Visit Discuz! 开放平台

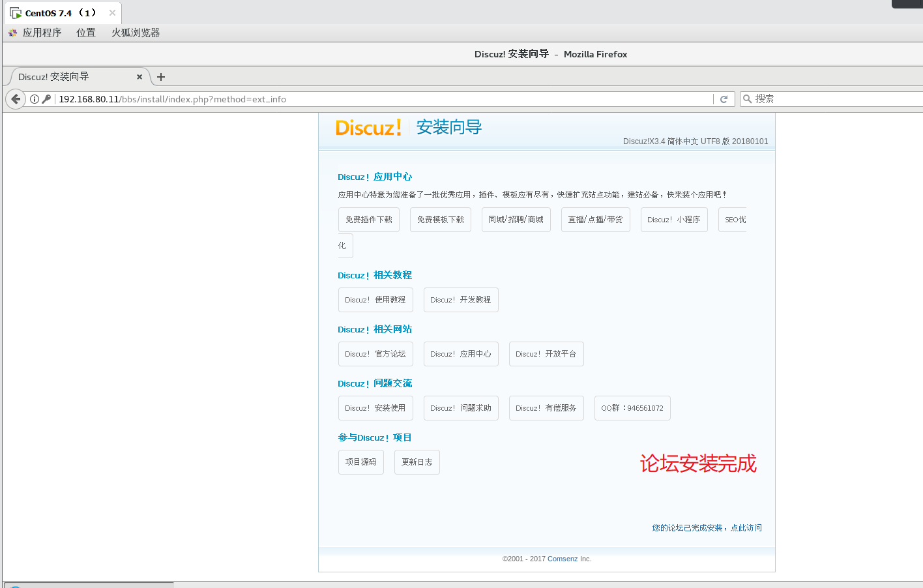tap(546, 354)
